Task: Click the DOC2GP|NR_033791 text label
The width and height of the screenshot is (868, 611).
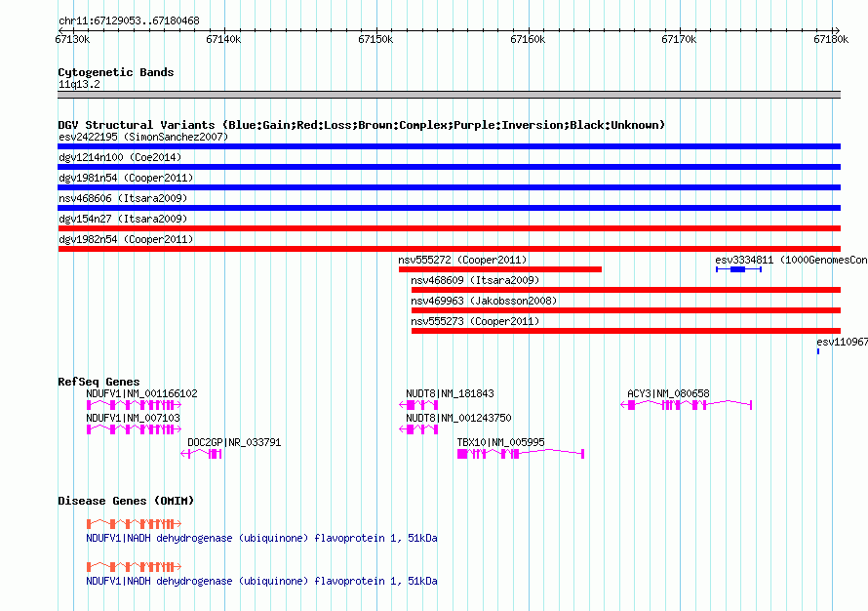Action: 234,442
